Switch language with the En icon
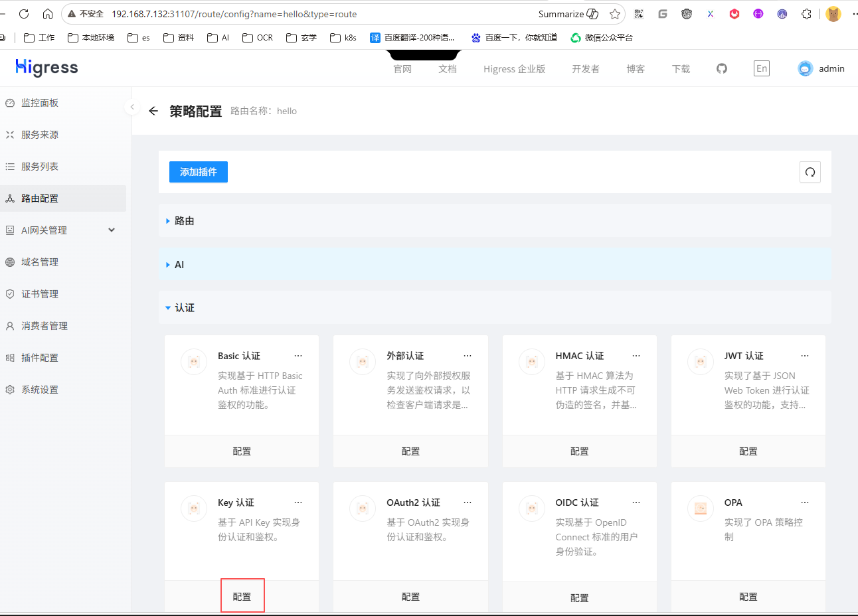 tap(762, 68)
